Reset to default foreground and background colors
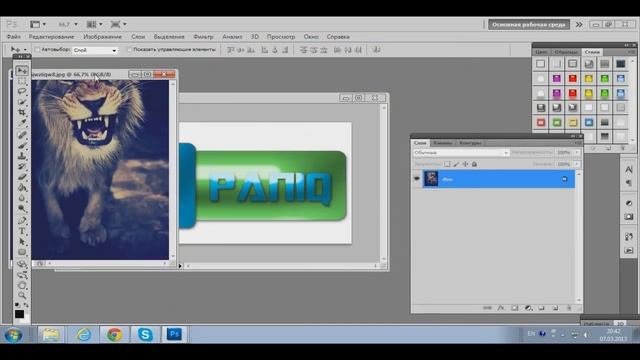Image resolution: width=640 pixels, height=360 pixels. click(x=17, y=305)
